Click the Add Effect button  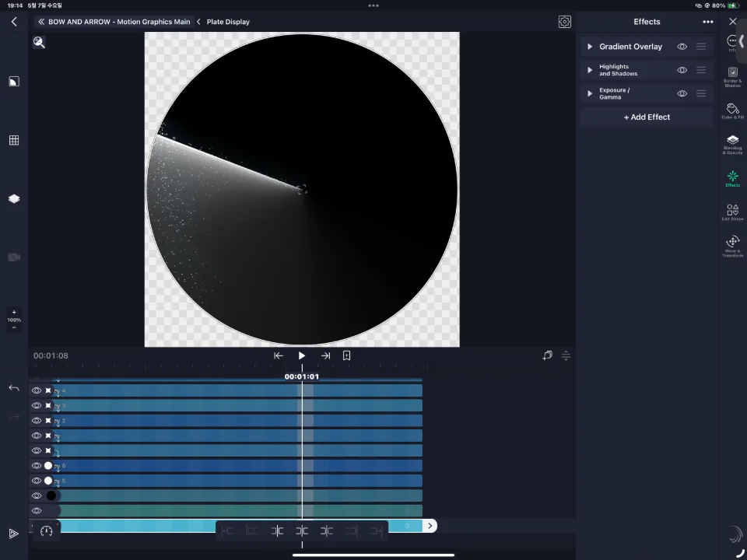pos(647,117)
